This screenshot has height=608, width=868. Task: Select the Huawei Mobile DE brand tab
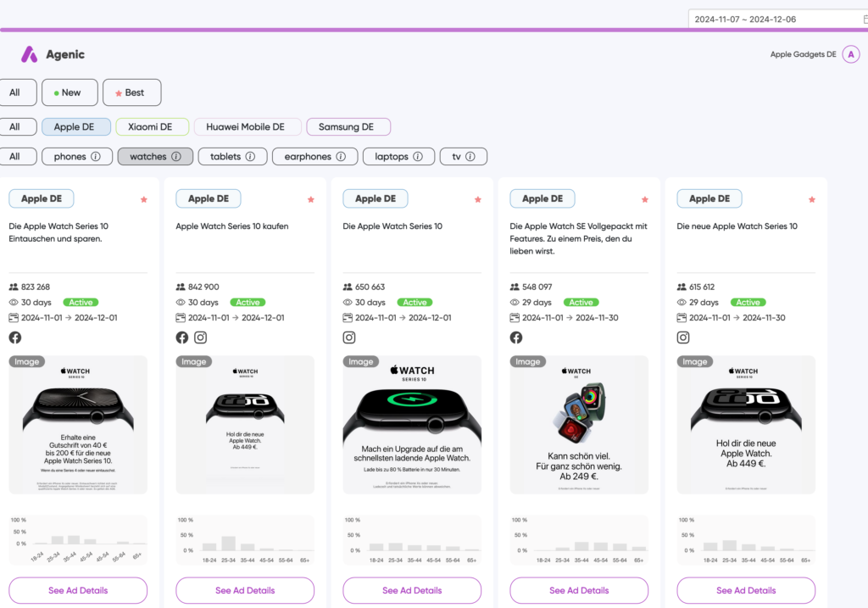point(247,127)
